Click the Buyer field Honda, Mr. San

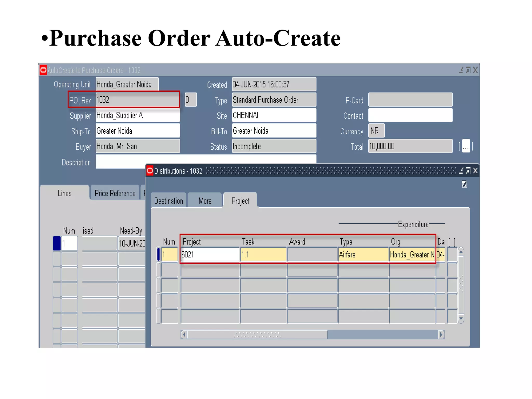pos(138,146)
